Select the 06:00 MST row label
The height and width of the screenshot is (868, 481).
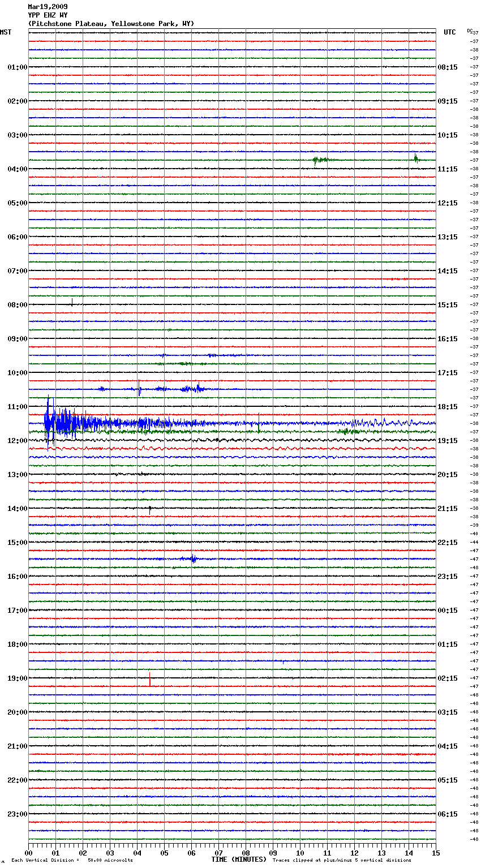(x=17, y=237)
